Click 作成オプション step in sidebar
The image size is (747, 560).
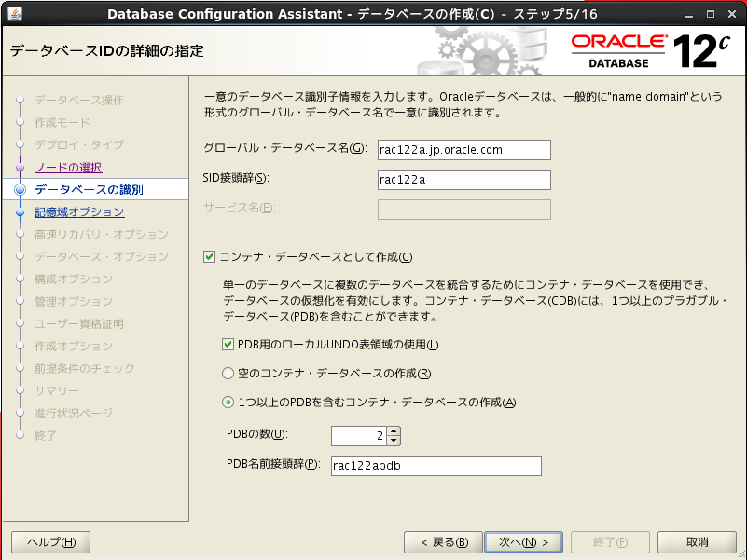coord(74,347)
